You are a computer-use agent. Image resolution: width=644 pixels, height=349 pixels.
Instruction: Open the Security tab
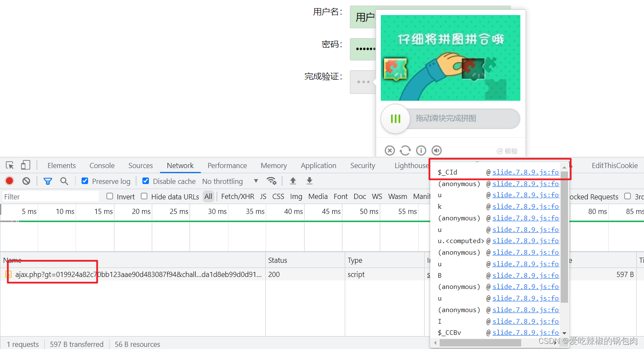point(362,165)
